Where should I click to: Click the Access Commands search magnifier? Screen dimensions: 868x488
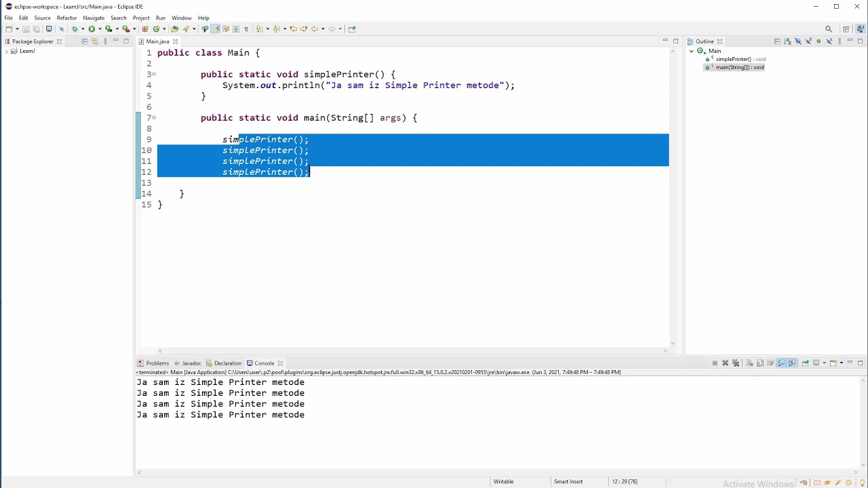[829, 29]
